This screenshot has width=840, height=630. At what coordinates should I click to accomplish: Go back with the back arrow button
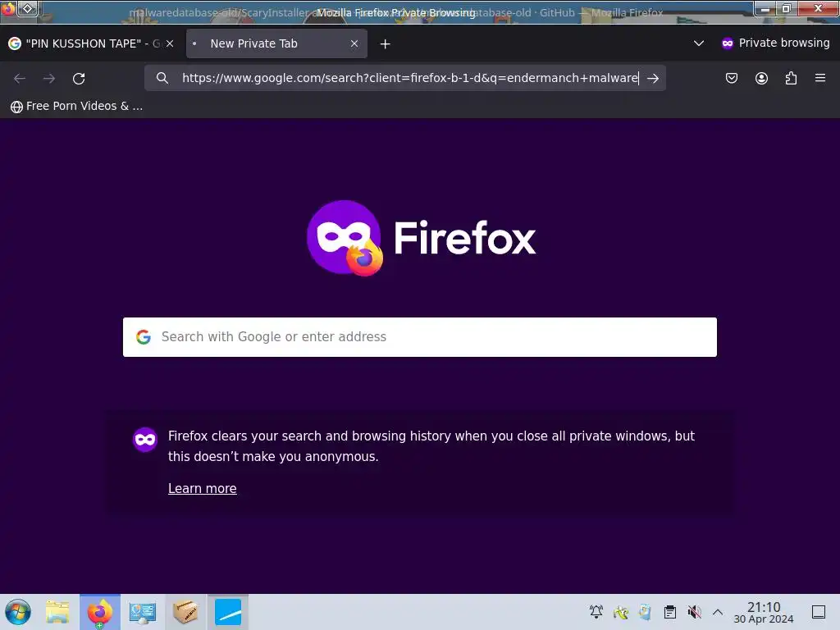tap(20, 79)
